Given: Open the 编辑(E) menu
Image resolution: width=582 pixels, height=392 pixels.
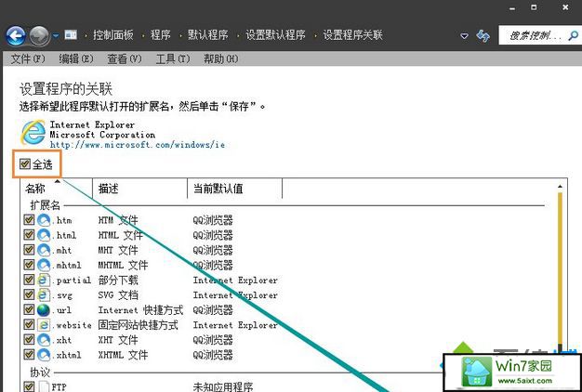Looking at the screenshot, I should (76, 59).
